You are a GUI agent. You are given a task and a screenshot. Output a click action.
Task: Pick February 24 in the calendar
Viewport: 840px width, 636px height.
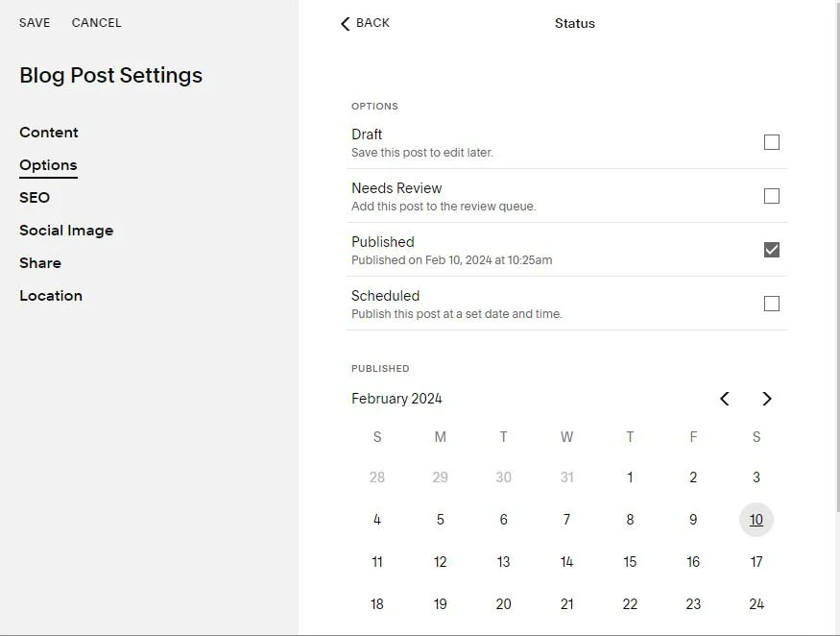(x=756, y=604)
